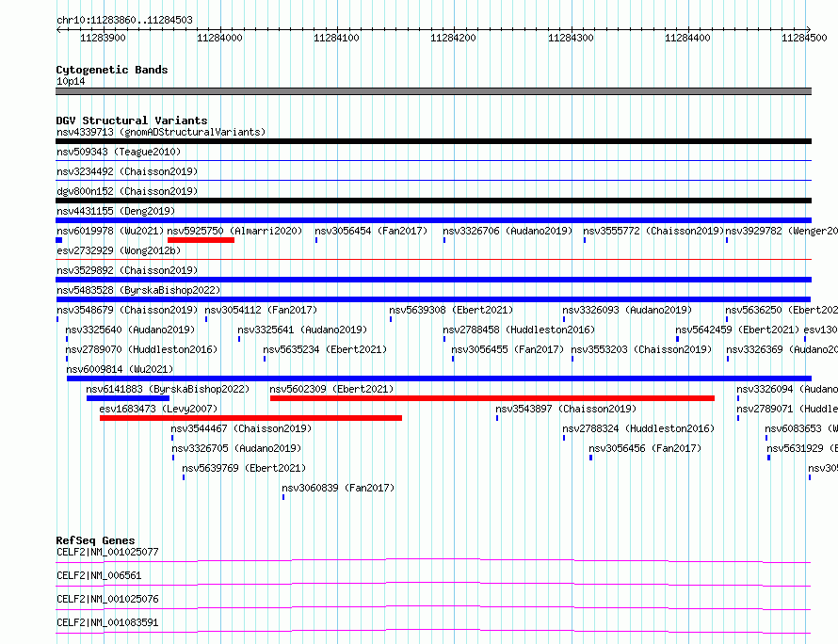Open nsv5483528 (ByrskaBishop2022) variant

(x=138, y=290)
